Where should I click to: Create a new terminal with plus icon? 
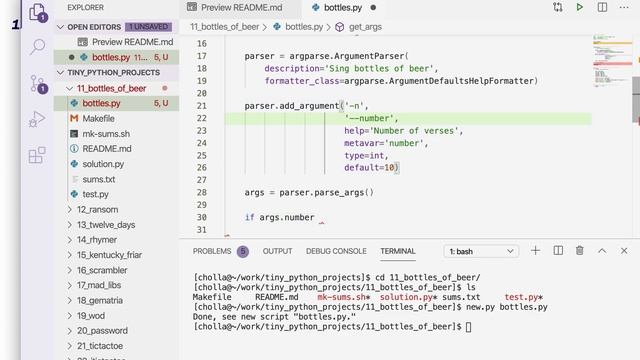536,251
